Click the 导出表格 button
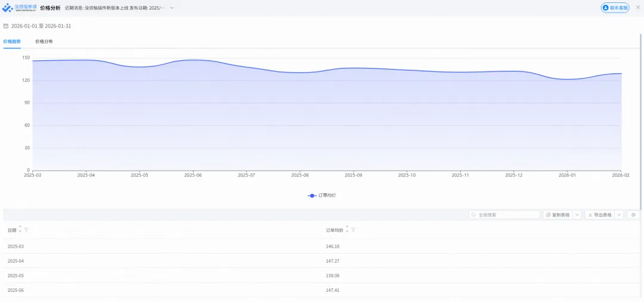The image size is (644, 302). (x=600, y=215)
